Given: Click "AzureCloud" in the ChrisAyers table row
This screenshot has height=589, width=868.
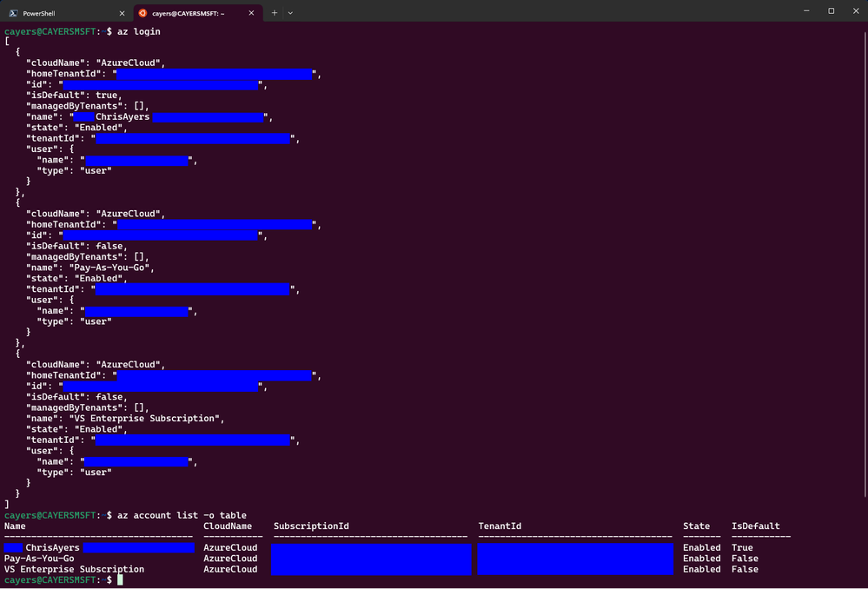Looking at the screenshot, I should (x=230, y=547).
